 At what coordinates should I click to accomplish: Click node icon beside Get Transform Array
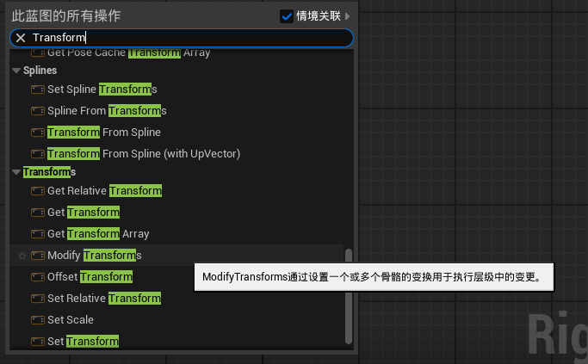38,234
